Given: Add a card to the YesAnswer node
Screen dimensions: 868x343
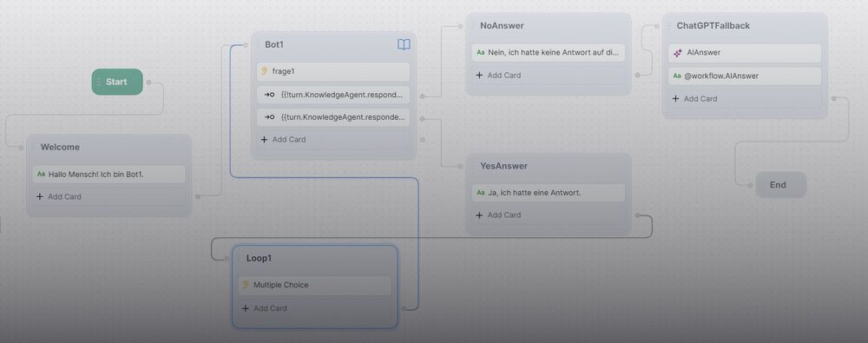Looking at the screenshot, I should [548, 215].
